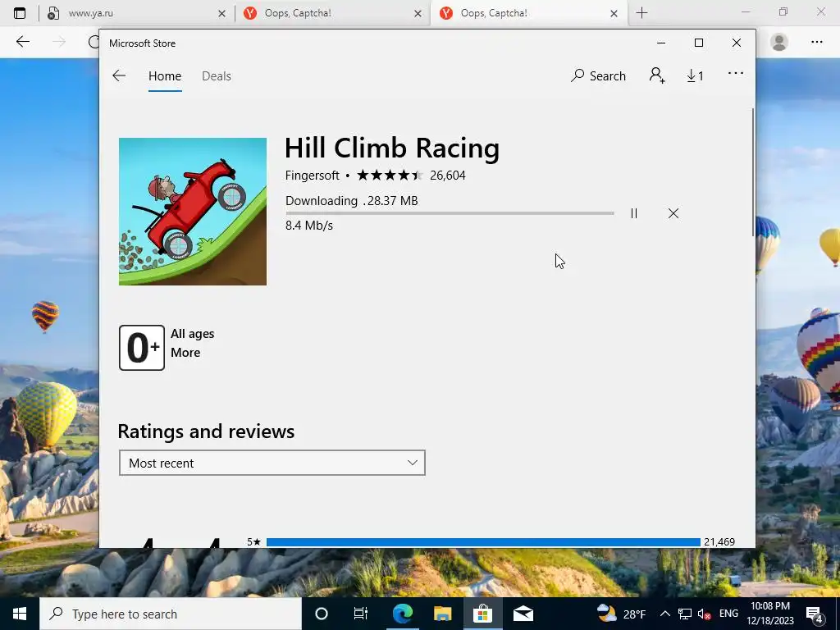Viewport: 840px width, 630px height.
Task: Click the Hill Climb Racing app thumbnail
Action: coord(193,212)
